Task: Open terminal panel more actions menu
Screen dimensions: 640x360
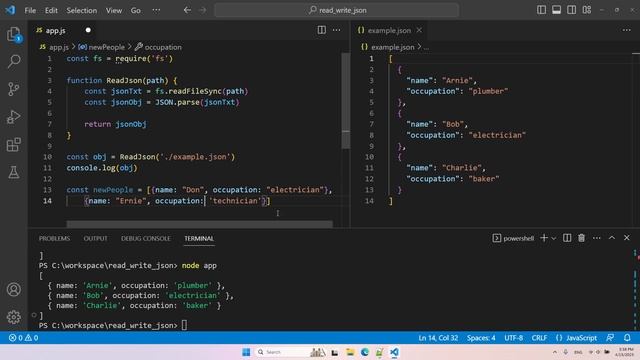Action: coord(597,238)
